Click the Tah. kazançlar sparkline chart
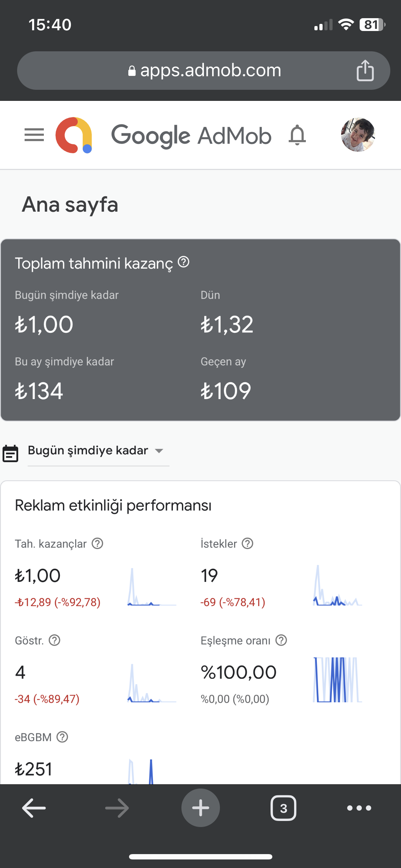The width and height of the screenshot is (401, 868). coord(152,587)
